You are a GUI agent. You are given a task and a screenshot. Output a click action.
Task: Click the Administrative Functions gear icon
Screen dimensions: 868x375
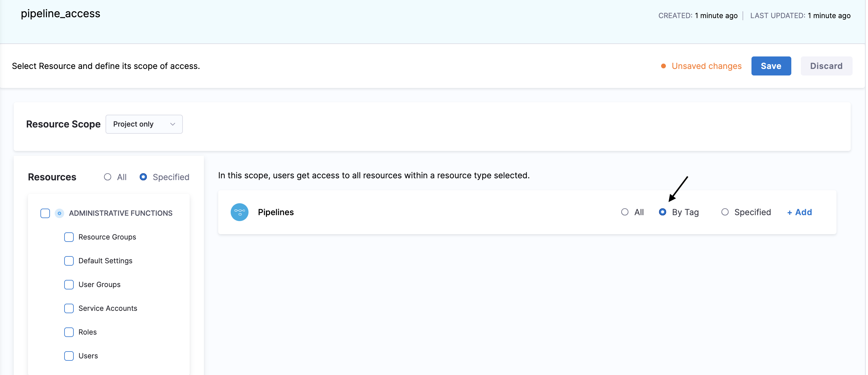(59, 213)
